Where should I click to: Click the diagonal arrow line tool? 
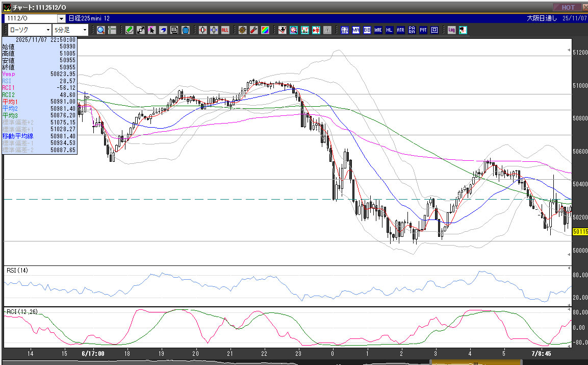[x=141, y=30]
